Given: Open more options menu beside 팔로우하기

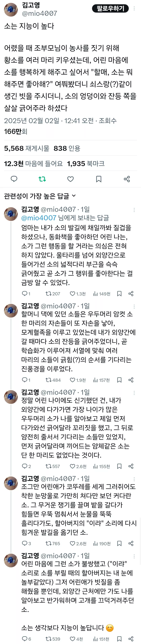Looking at the screenshot, I should pyautogui.click(x=134, y=8).
